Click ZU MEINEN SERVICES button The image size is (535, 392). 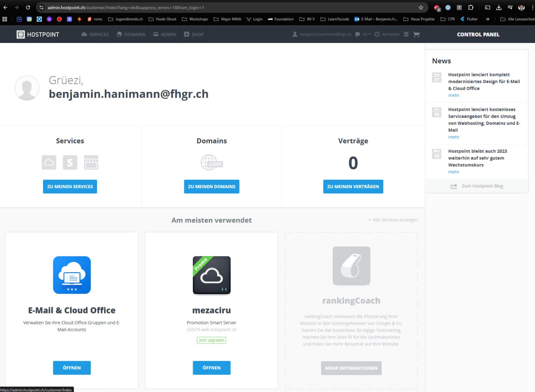[x=70, y=187]
